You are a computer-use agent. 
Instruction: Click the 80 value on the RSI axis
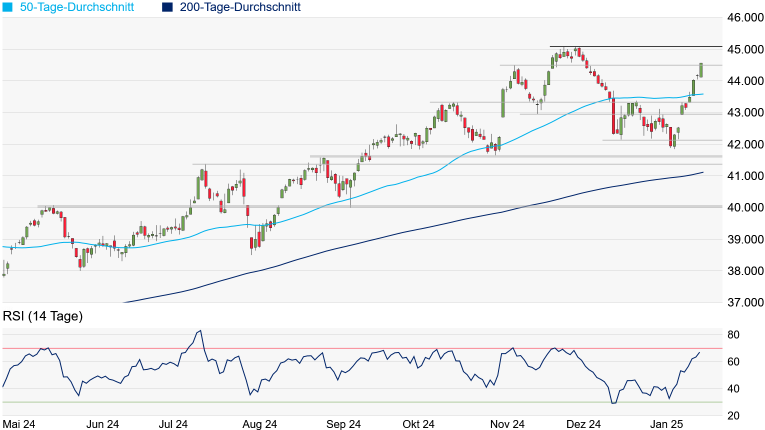pyautogui.click(x=733, y=335)
